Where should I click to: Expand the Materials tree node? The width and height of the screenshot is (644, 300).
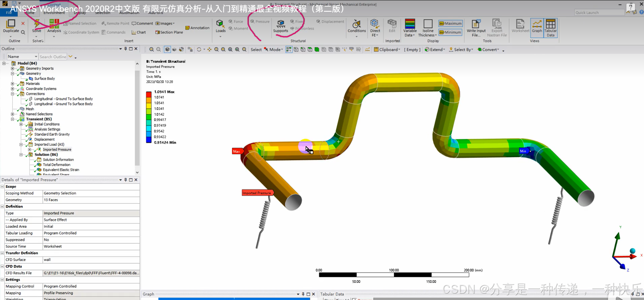click(12, 84)
